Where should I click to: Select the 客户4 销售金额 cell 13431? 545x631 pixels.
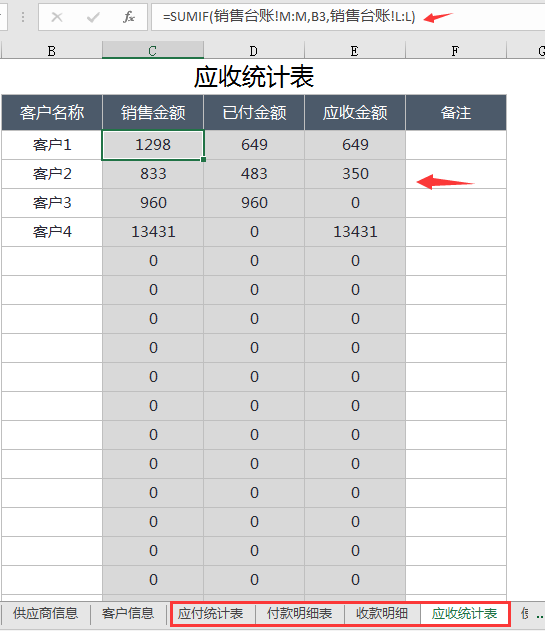153,232
